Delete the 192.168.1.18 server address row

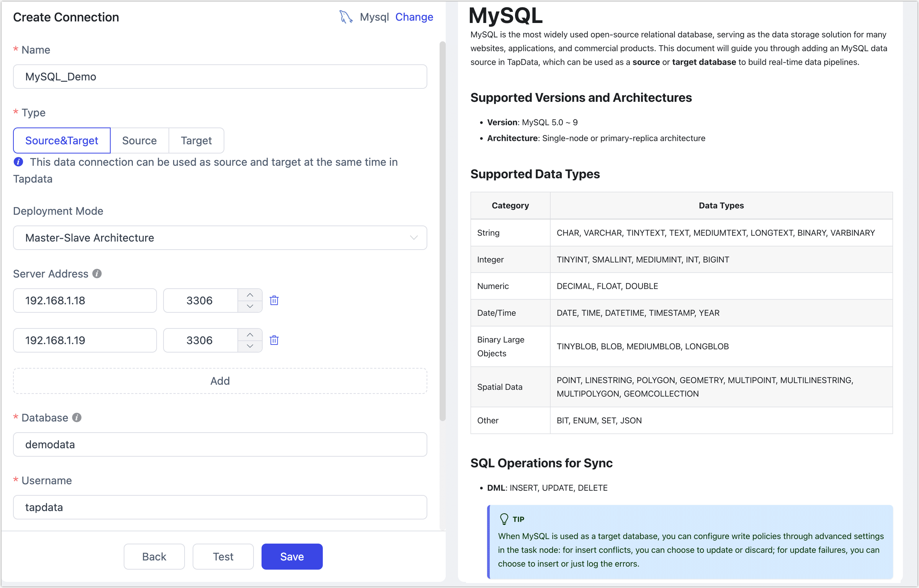point(274,301)
